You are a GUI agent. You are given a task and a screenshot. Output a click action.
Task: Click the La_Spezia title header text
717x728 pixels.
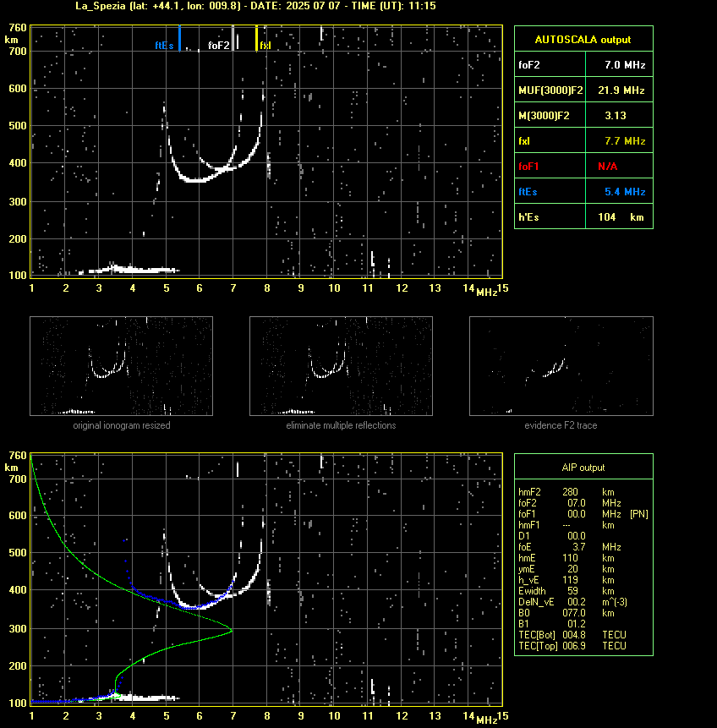[x=255, y=6]
